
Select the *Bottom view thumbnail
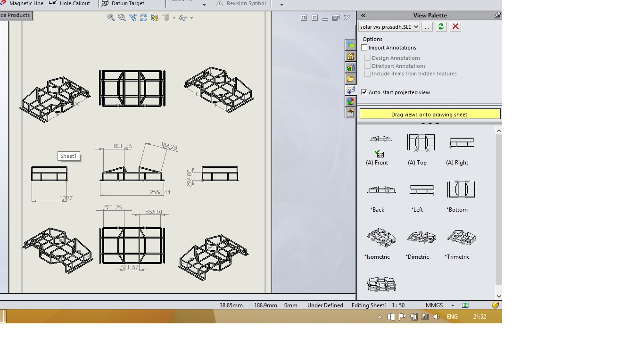point(462,189)
